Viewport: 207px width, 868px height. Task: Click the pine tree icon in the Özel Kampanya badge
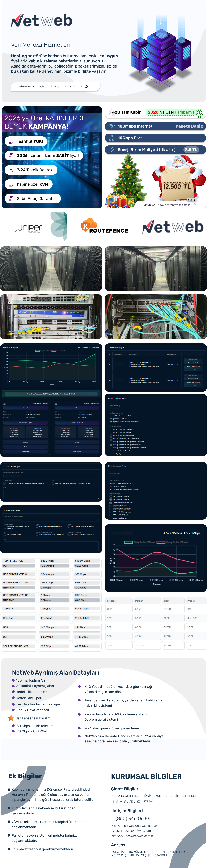200,113
